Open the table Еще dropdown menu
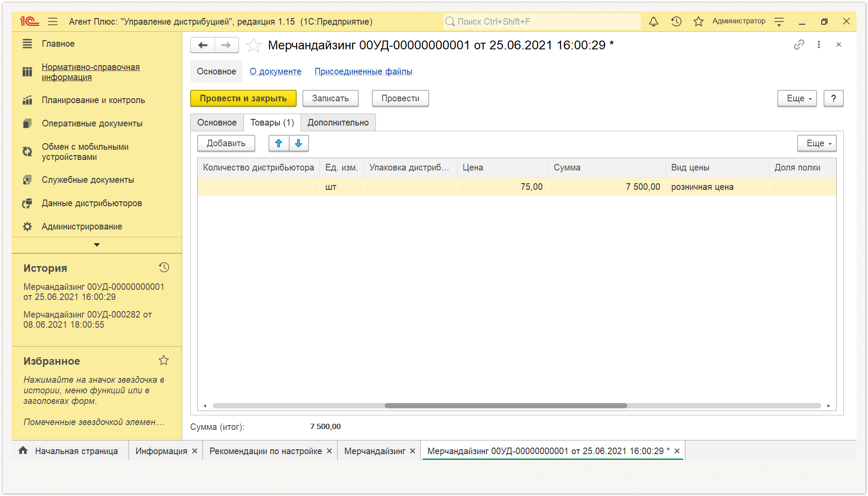868x496 pixels. (817, 143)
